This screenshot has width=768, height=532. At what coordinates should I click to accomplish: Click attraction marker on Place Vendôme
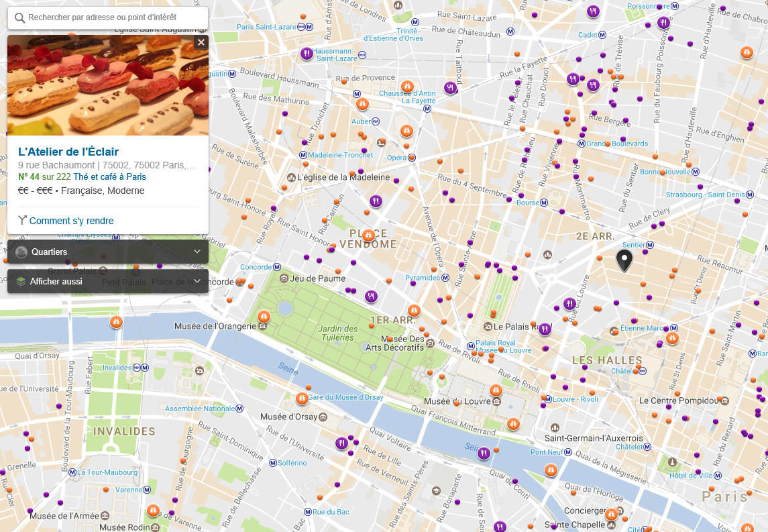pos(368,235)
